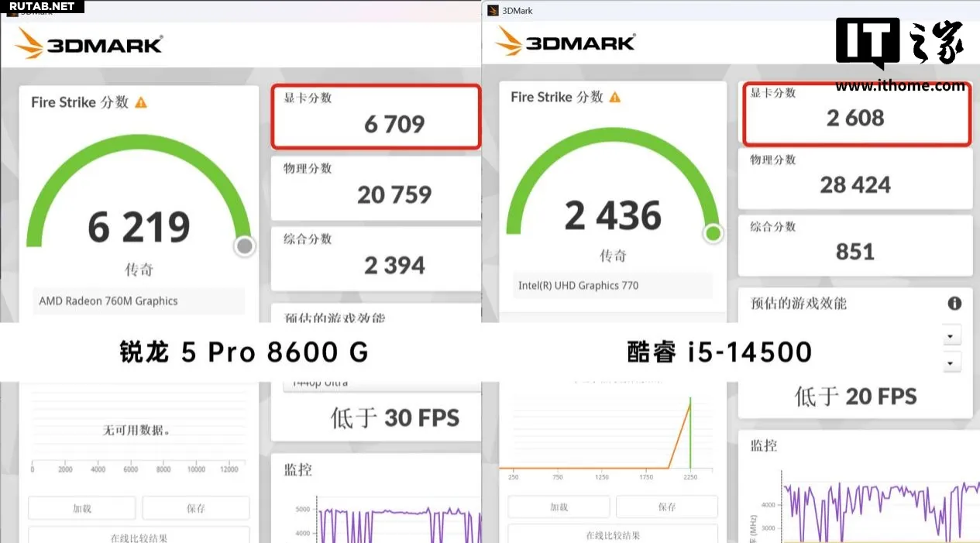Click the 加载 button in the right window
Image resolution: width=980 pixels, height=543 pixels.
559,507
